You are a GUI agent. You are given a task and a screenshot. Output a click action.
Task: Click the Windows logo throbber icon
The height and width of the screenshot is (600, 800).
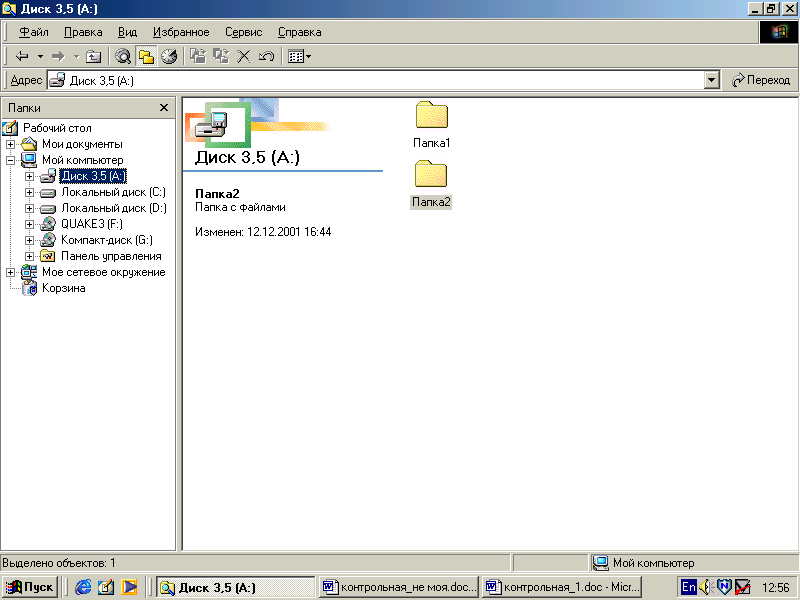pos(779,32)
